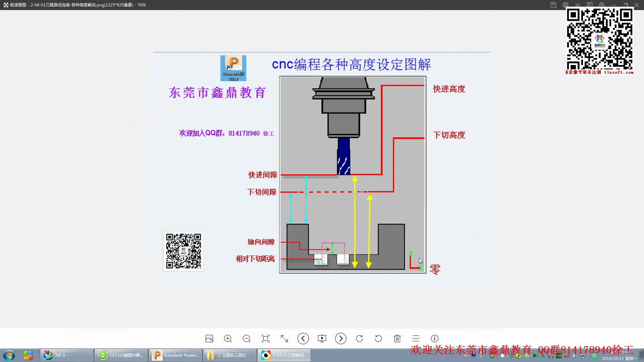Click the network connection tray icon
644x362 pixels.
583,356
